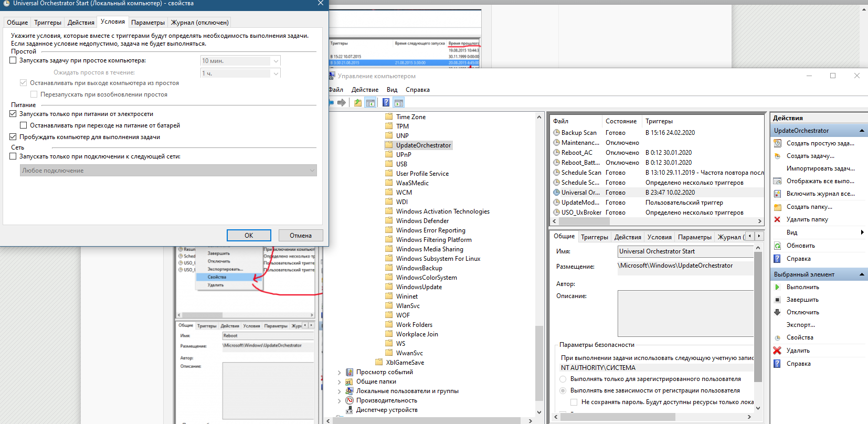
Task: Open the 'Действие' menu in Computer Management
Action: pos(365,90)
